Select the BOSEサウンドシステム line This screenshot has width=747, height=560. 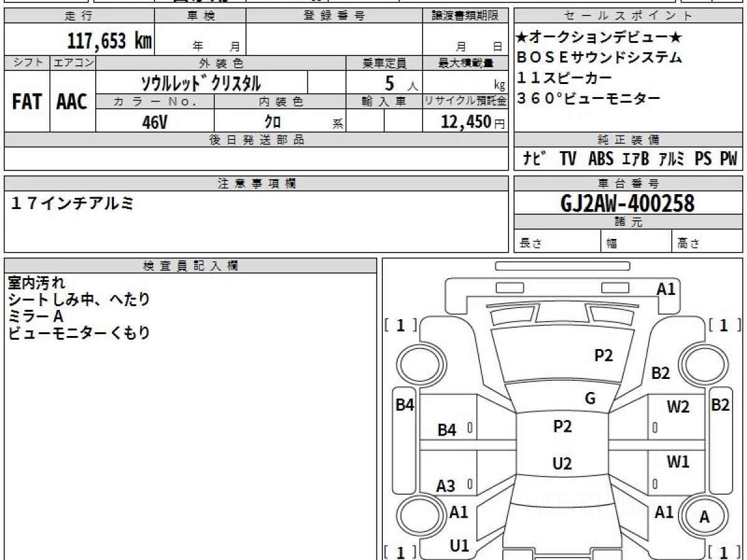pyautogui.click(x=599, y=58)
